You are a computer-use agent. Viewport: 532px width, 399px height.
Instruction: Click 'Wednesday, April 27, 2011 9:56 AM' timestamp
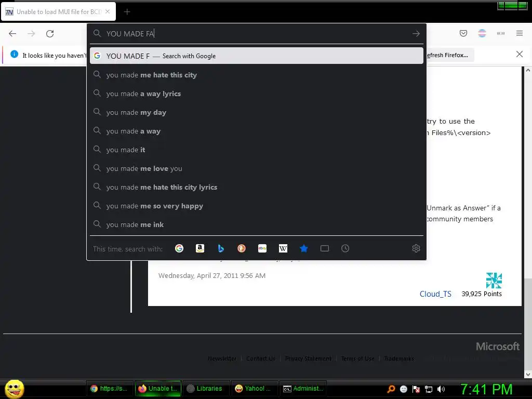pyautogui.click(x=212, y=275)
